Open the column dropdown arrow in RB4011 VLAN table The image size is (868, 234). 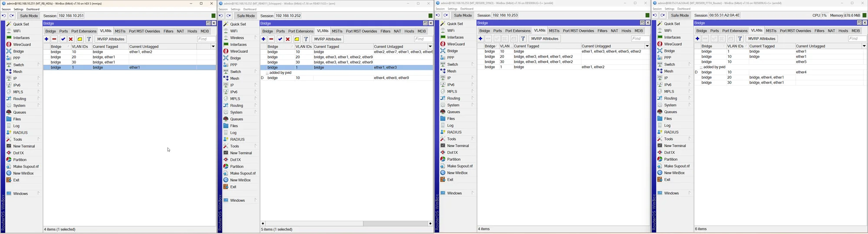(x=430, y=46)
